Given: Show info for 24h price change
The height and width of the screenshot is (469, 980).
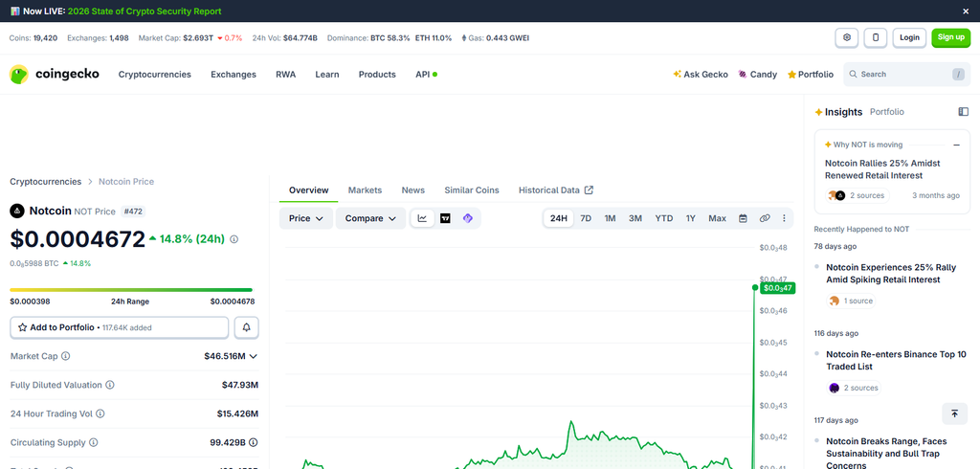Looking at the screenshot, I should (234, 239).
